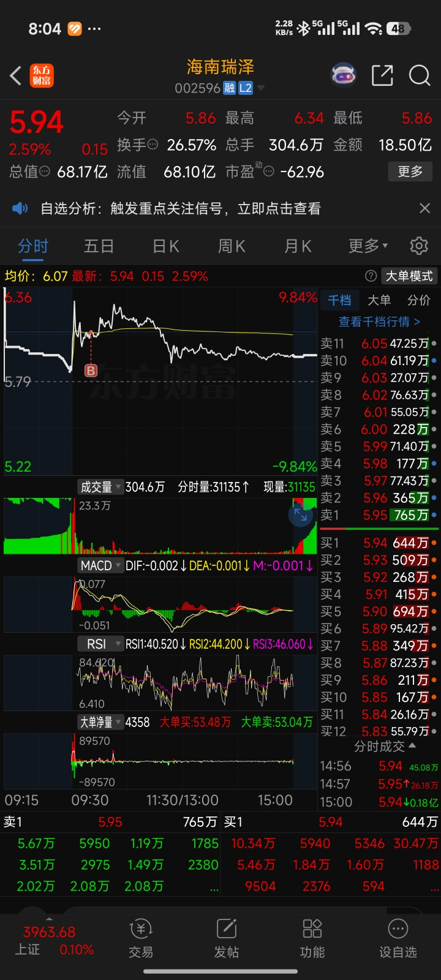Tap 买1 row at 5.94 644万
This screenshot has width=441, height=980.
pyautogui.click(x=379, y=543)
